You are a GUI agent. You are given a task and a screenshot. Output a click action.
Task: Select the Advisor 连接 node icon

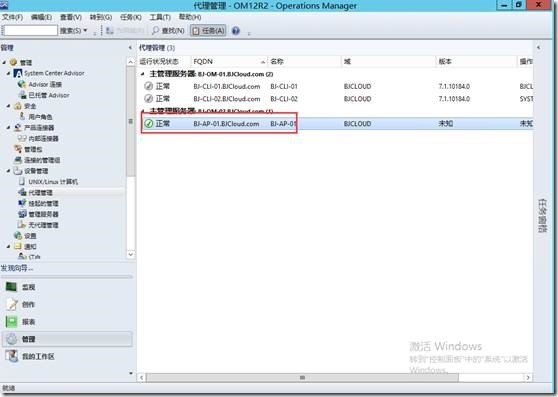pyautogui.click(x=22, y=84)
